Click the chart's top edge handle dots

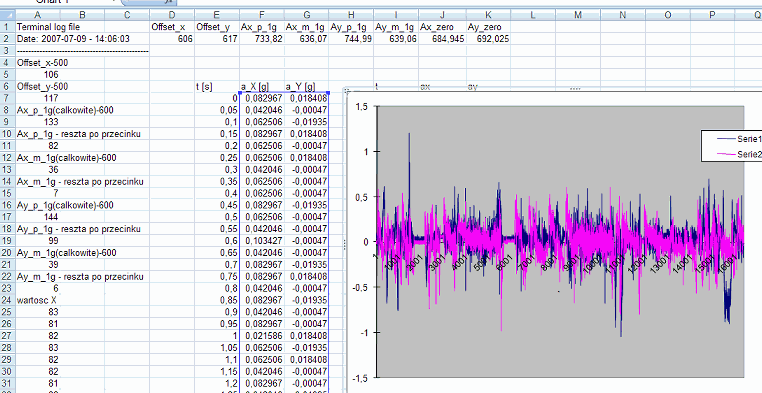click(575, 89)
